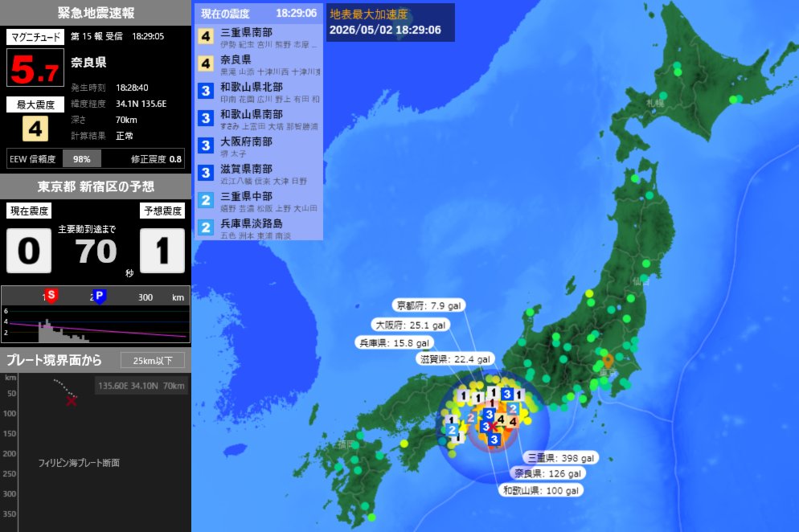Click the map timestamp 2026/05/02 18:29:06

pyautogui.click(x=385, y=30)
